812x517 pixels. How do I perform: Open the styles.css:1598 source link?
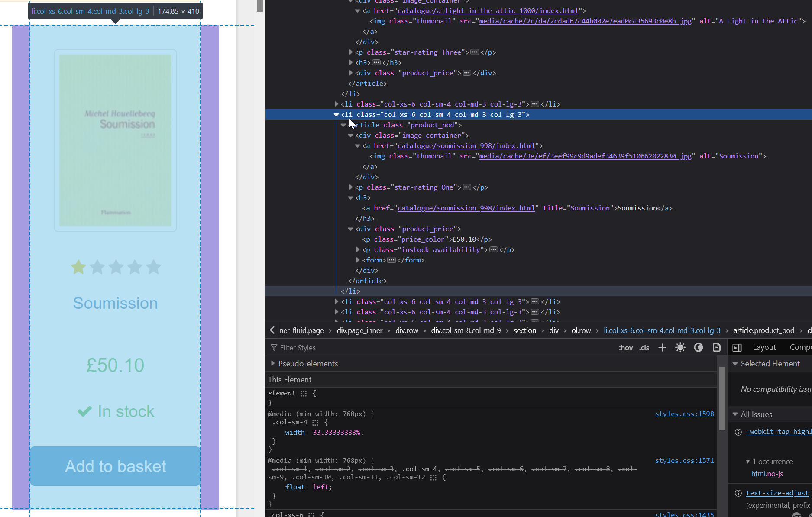pos(684,414)
